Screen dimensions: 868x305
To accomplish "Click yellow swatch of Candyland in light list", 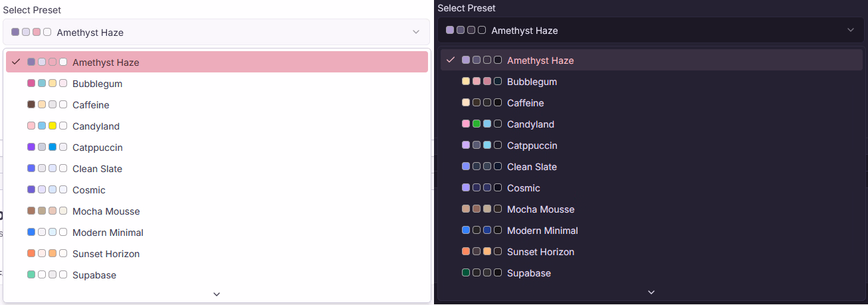I will 53,126.
